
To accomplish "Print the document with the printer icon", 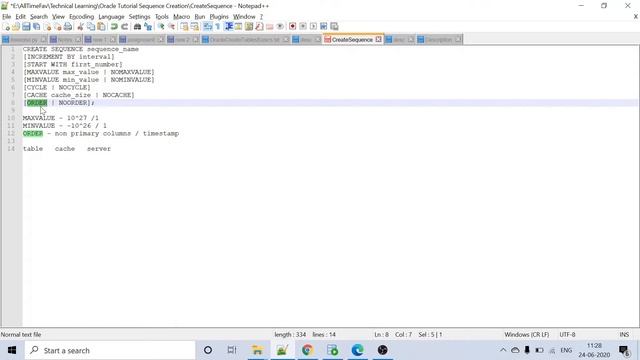I will coord(68,27).
